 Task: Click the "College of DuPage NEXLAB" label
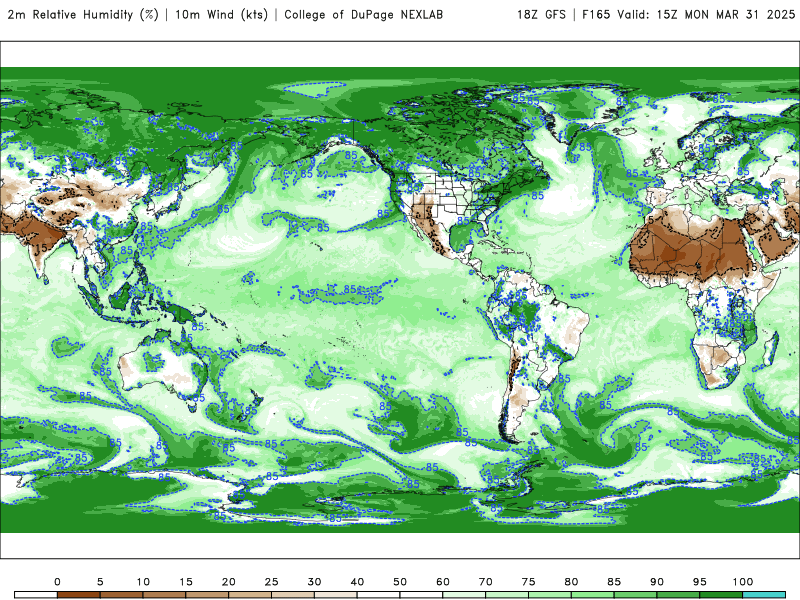click(x=363, y=15)
